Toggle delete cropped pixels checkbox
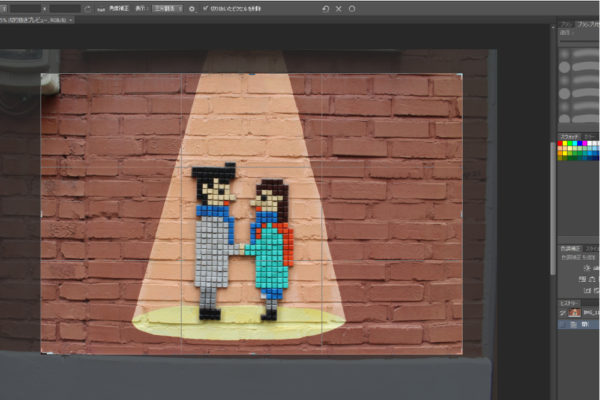 pos(205,8)
